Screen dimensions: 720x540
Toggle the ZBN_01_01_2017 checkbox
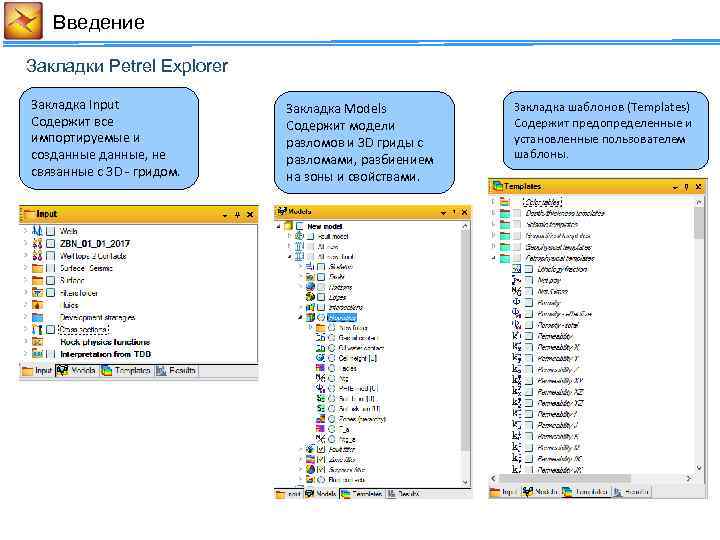(51, 243)
